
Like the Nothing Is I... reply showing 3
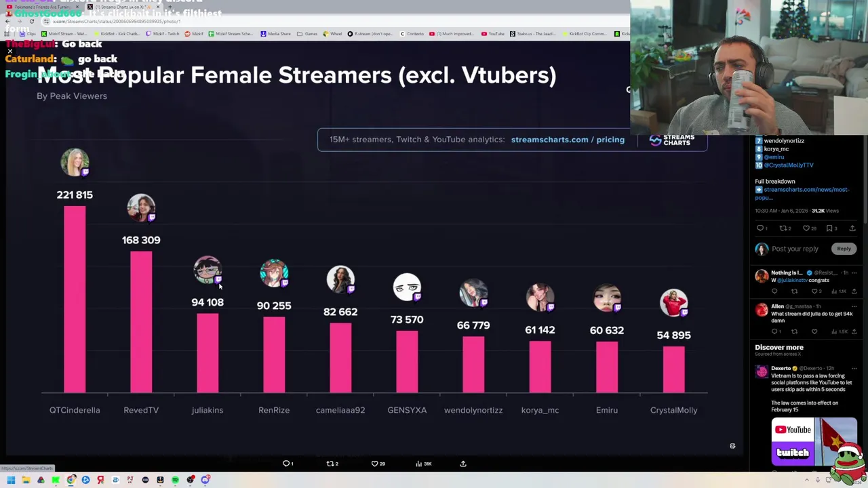pyautogui.click(x=816, y=291)
